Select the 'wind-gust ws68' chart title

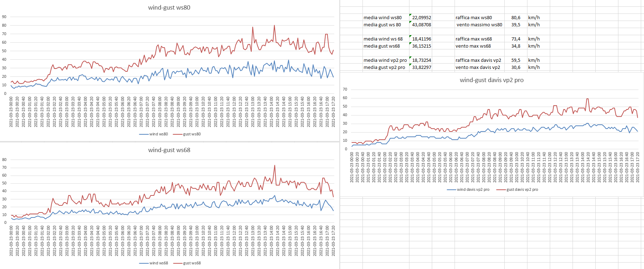pos(169,150)
